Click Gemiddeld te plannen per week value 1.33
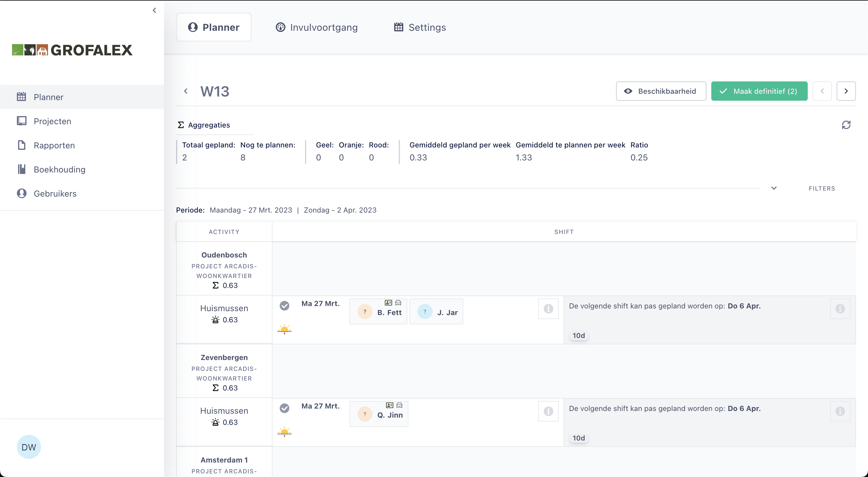The height and width of the screenshot is (477, 868). click(524, 157)
